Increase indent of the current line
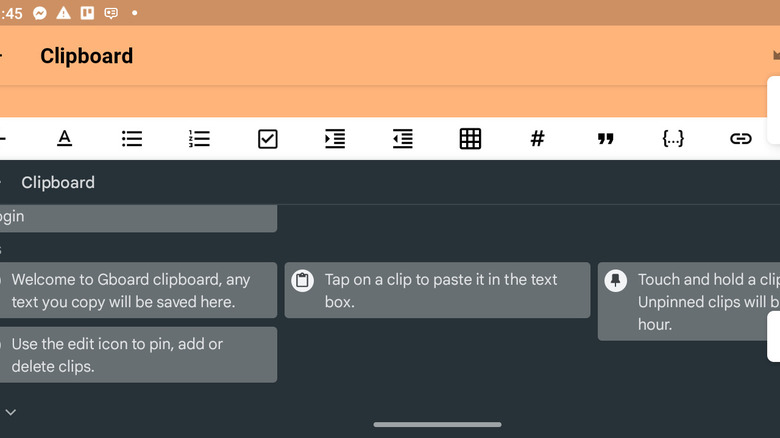 (x=335, y=139)
